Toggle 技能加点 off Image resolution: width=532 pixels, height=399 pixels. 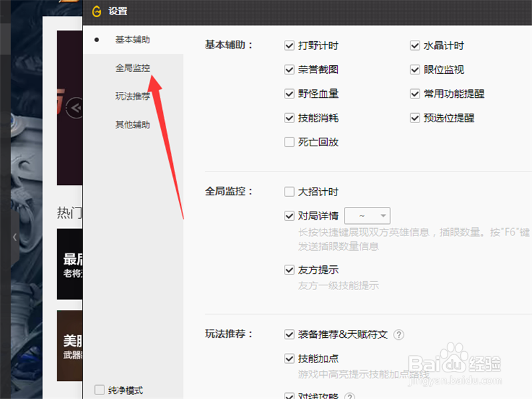(x=289, y=358)
